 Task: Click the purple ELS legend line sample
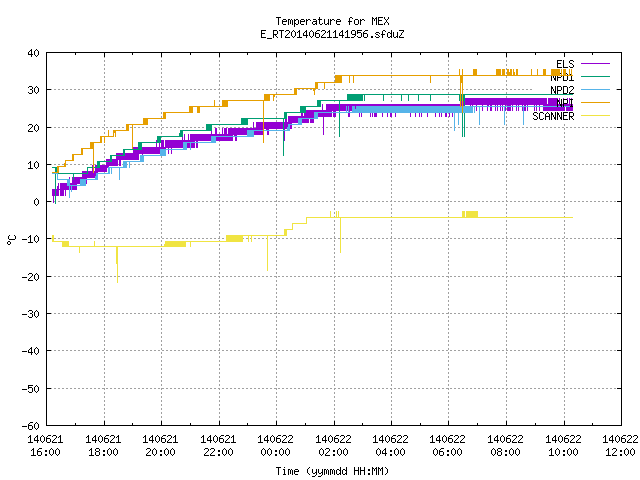[x=595, y=64]
